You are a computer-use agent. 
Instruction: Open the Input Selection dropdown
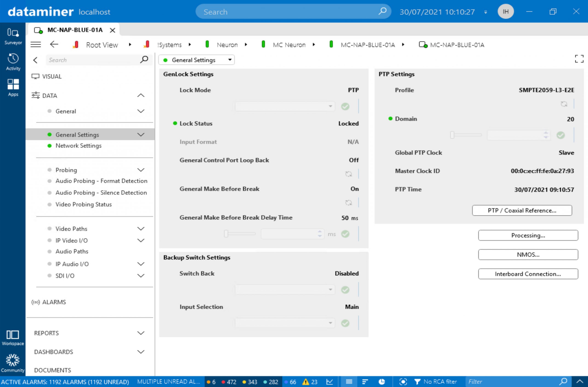click(285, 323)
